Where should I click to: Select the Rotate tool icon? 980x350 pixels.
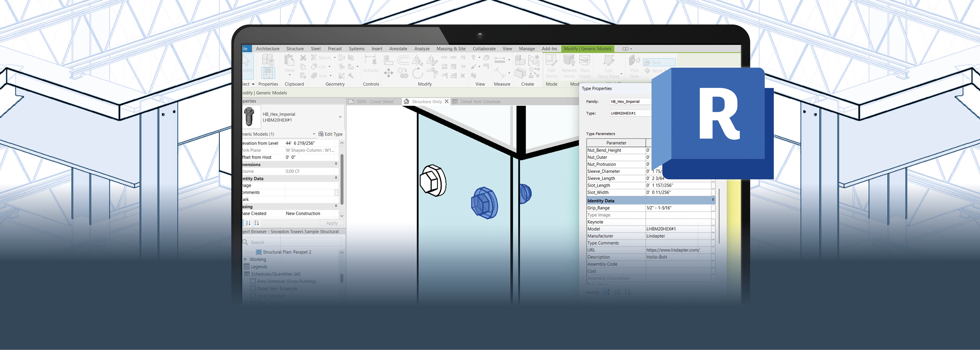point(418,73)
